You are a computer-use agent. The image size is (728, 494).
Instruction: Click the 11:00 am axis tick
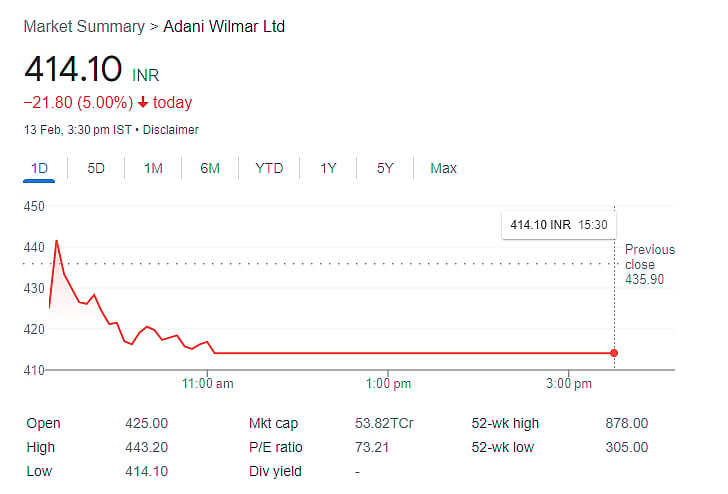pyautogui.click(x=208, y=384)
